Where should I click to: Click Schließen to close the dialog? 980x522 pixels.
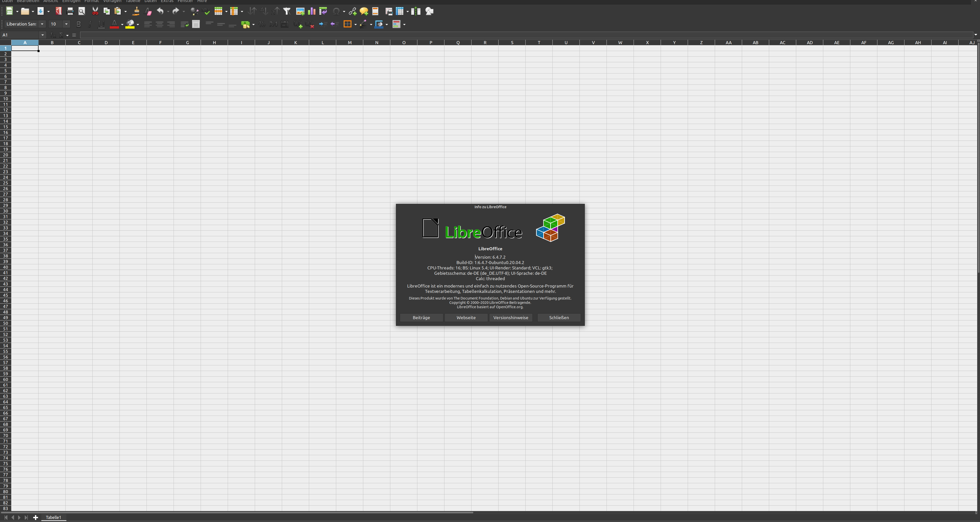point(559,317)
